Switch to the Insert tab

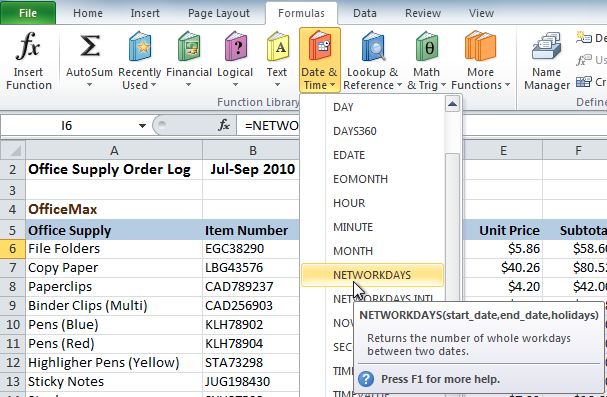point(145,13)
